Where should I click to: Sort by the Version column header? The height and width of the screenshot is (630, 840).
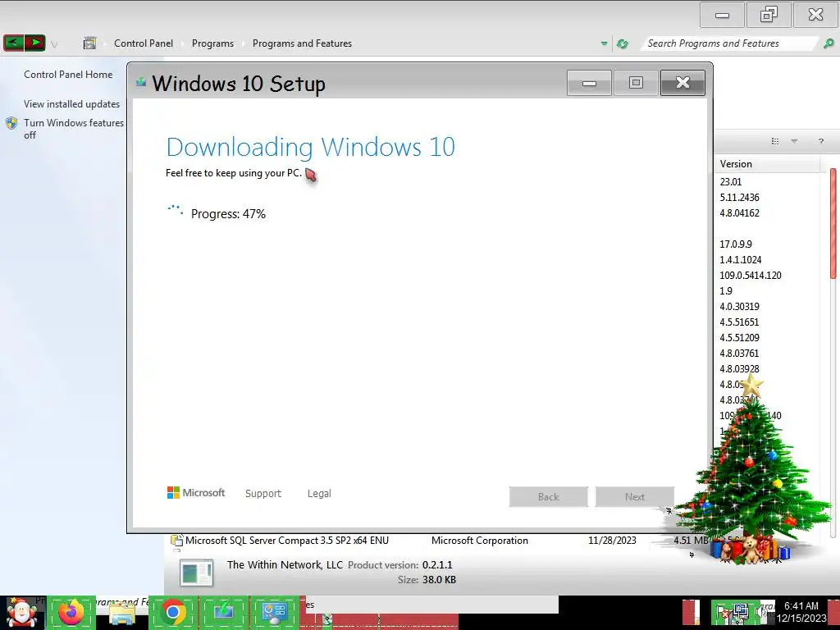click(x=767, y=164)
